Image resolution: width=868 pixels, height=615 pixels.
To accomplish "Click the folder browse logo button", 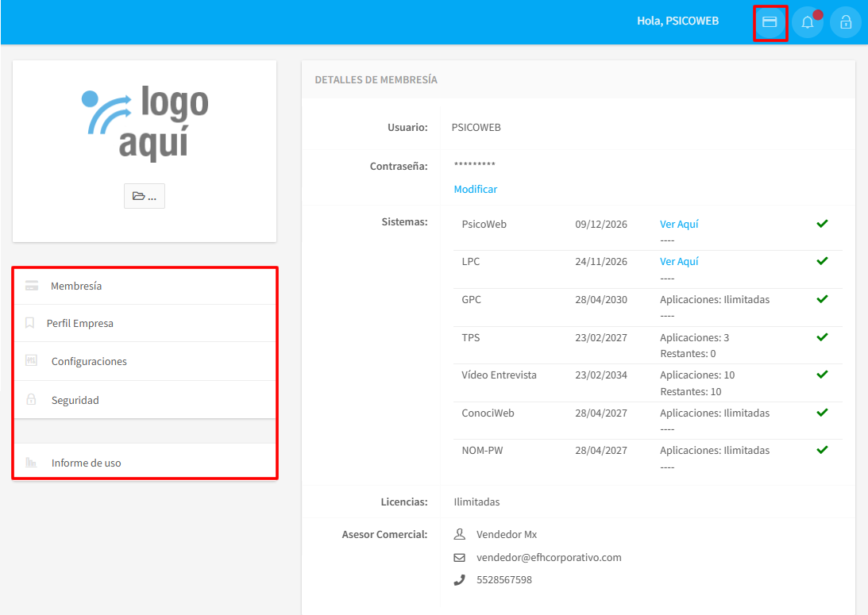I will click(145, 196).
